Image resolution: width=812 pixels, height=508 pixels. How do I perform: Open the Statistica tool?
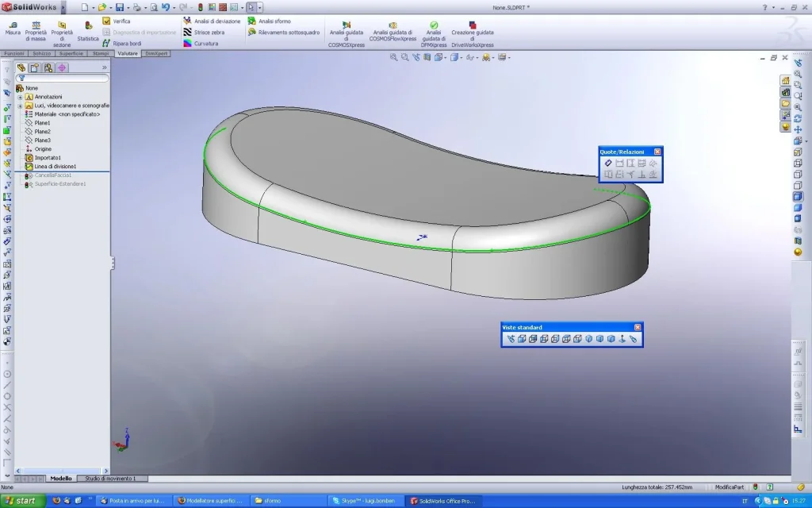(88, 31)
